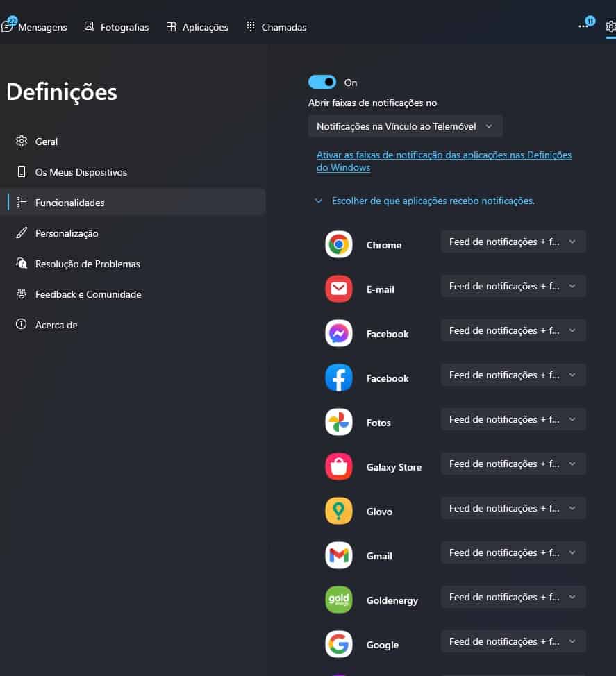Image resolution: width=616 pixels, height=676 pixels.
Task: Open Notificações na Vínculo ao Telemóvel dropdown
Action: click(x=405, y=126)
